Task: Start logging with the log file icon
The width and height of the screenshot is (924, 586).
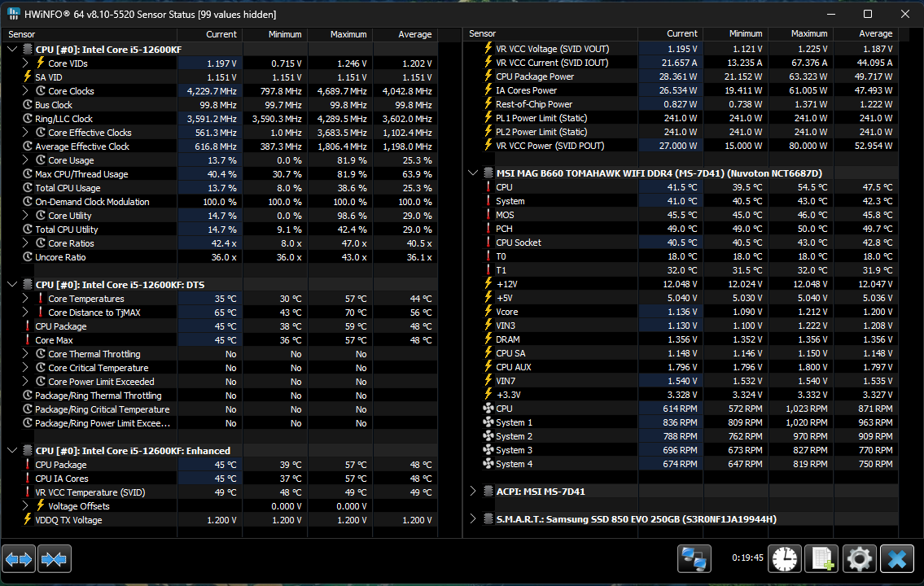Action: (821, 559)
